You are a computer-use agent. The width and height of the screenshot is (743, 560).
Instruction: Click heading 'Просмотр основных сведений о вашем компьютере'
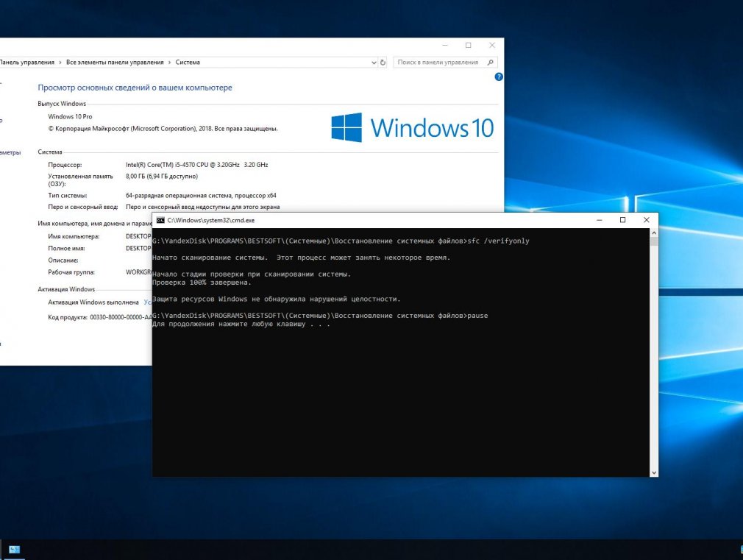pos(135,88)
